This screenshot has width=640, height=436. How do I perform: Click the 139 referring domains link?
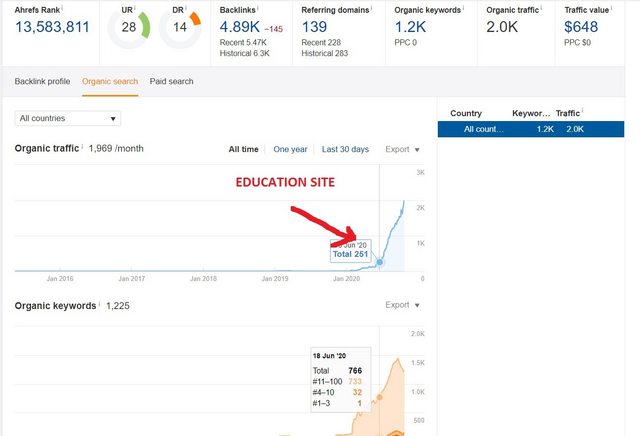(315, 28)
